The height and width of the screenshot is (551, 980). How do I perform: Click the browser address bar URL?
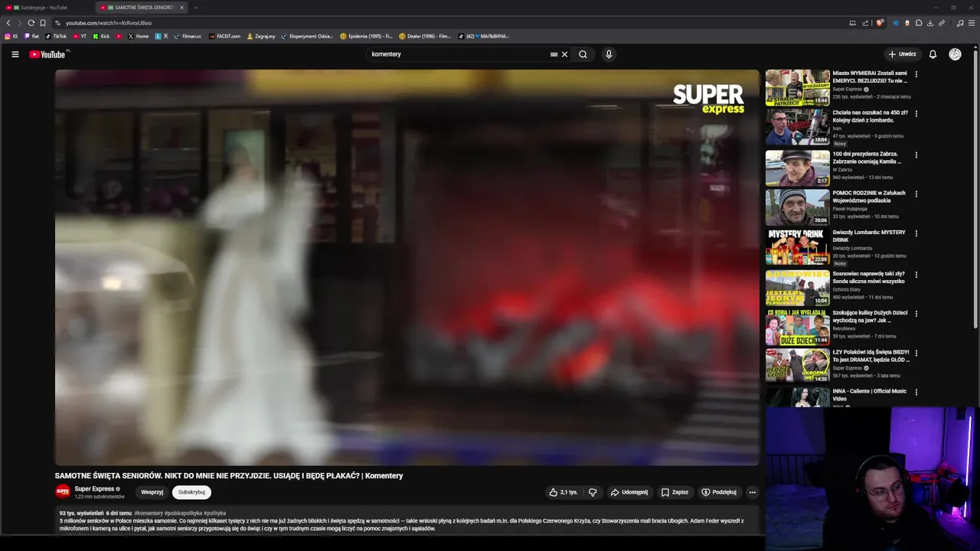[109, 23]
